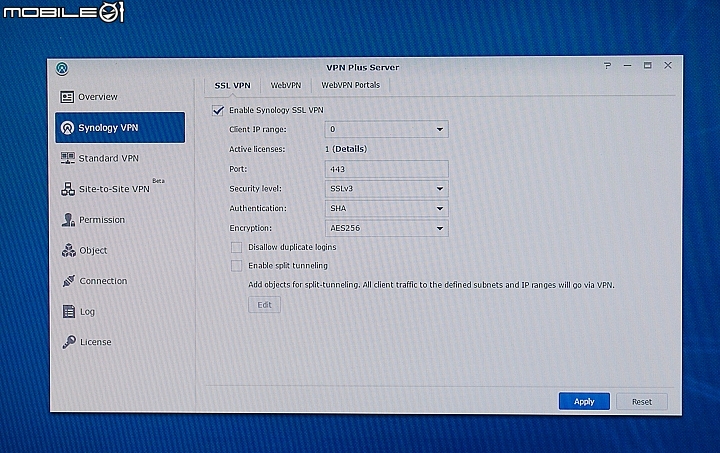Click the "Encryption:" label
Viewport: 720px width, 453px height.
(250, 228)
